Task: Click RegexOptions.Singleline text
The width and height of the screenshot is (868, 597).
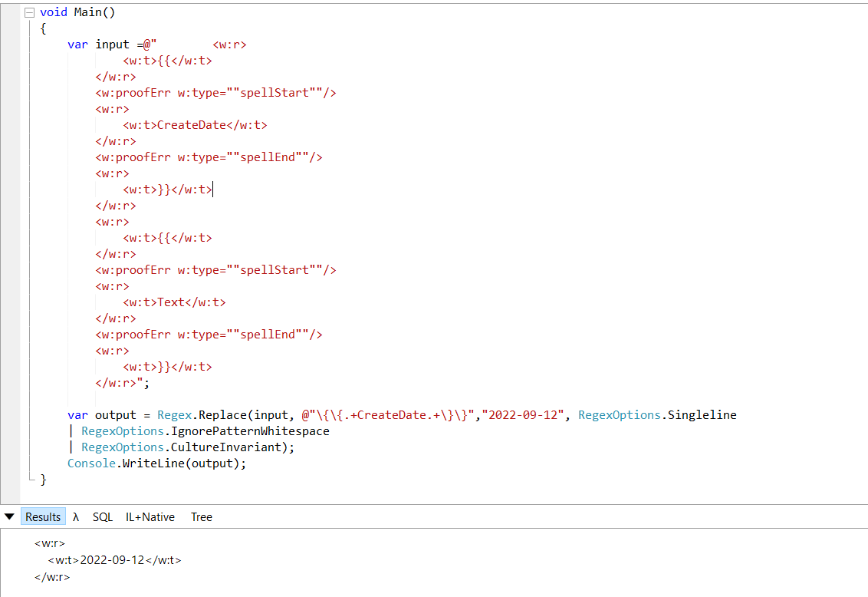Action: (x=658, y=415)
